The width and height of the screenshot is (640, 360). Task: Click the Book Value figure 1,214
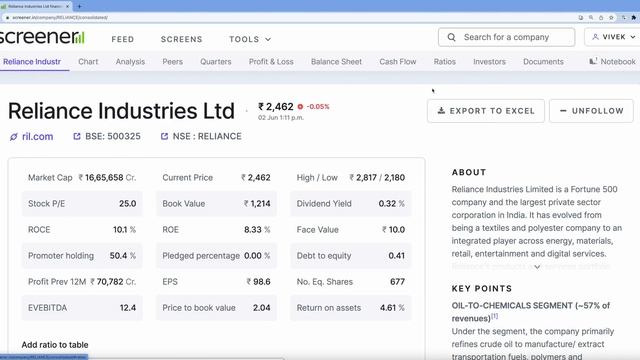click(260, 204)
